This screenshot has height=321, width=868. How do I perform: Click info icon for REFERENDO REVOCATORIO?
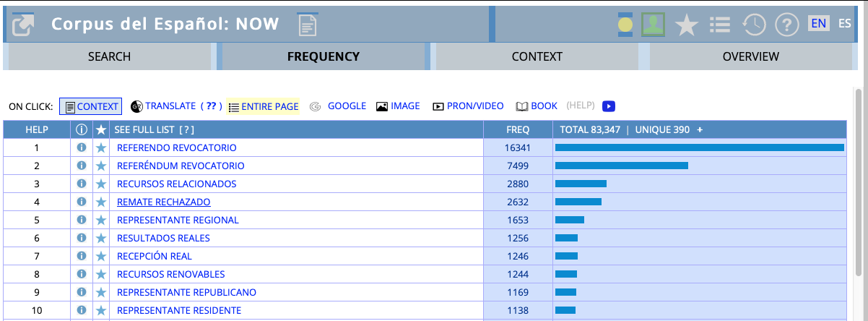82,147
